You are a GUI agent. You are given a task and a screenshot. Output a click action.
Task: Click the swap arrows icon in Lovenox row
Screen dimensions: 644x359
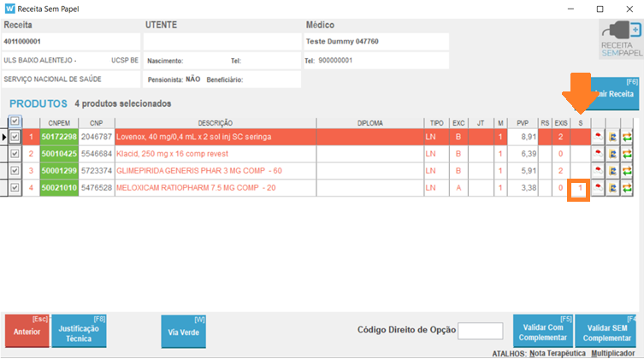pos(628,137)
